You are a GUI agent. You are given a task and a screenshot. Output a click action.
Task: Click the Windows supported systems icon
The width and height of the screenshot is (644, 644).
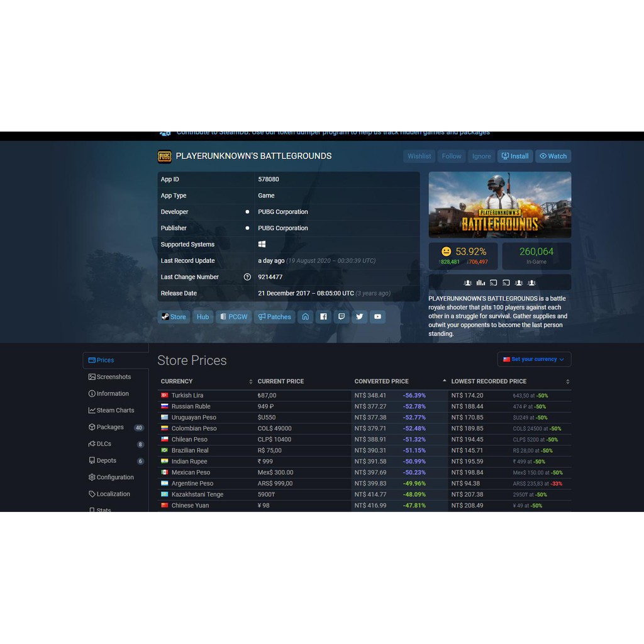point(262,245)
